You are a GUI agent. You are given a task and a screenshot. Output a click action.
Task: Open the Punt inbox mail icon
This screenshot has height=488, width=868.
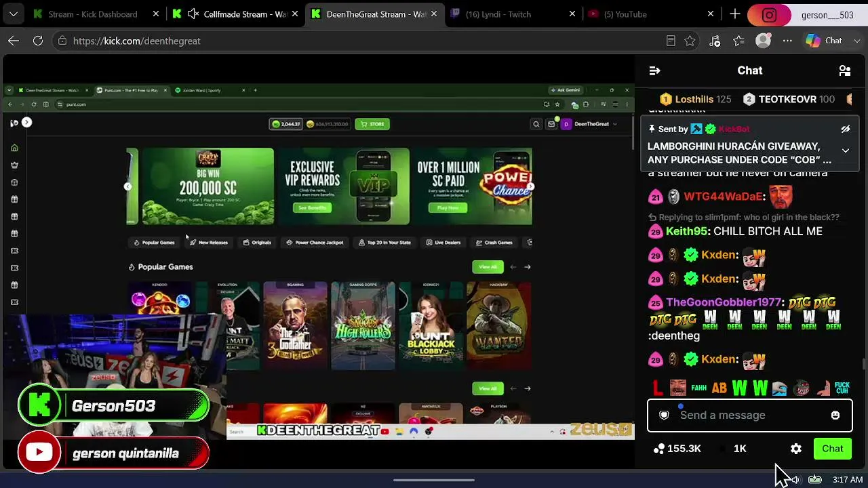(x=551, y=124)
